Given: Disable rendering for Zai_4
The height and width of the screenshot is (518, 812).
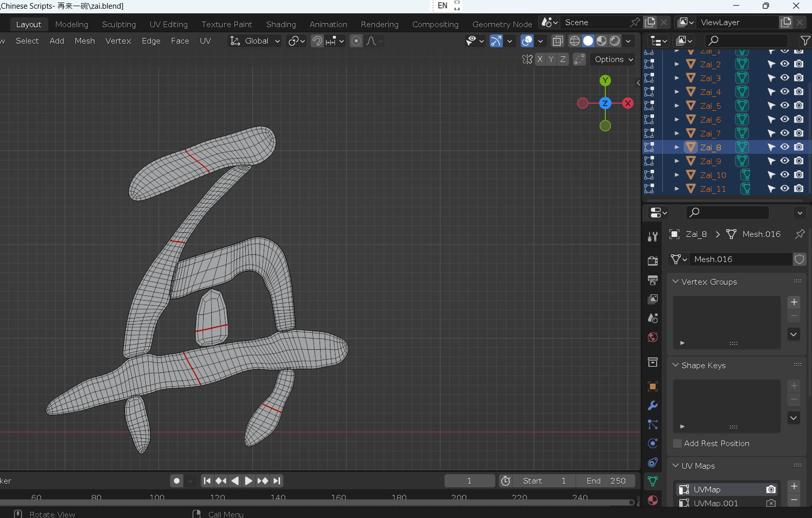Looking at the screenshot, I should pos(799,92).
